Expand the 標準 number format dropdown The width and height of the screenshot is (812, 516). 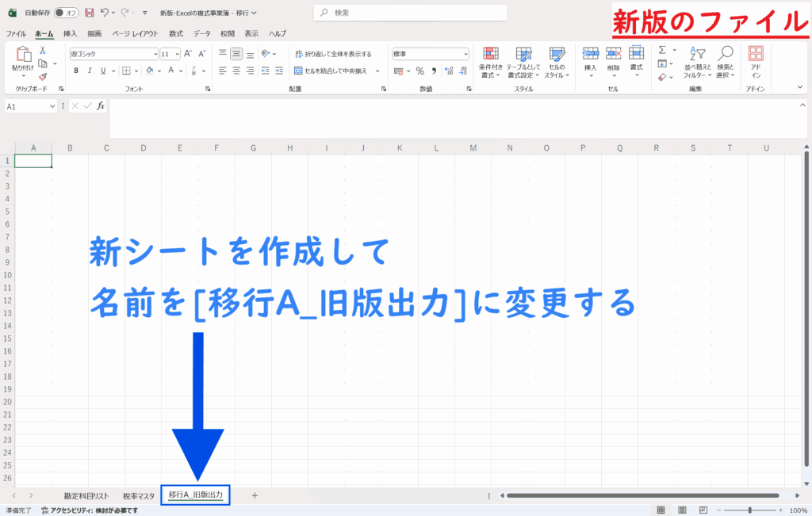tap(465, 54)
